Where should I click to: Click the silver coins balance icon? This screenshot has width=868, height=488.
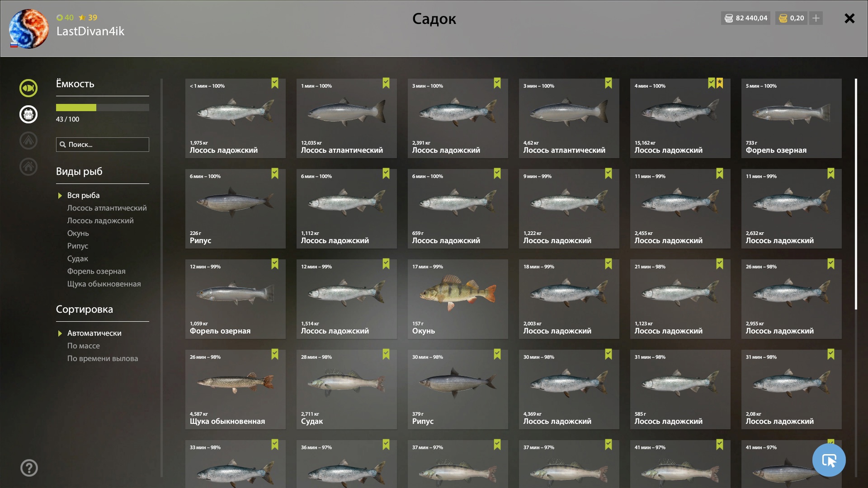pyautogui.click(x=729, y=19)
